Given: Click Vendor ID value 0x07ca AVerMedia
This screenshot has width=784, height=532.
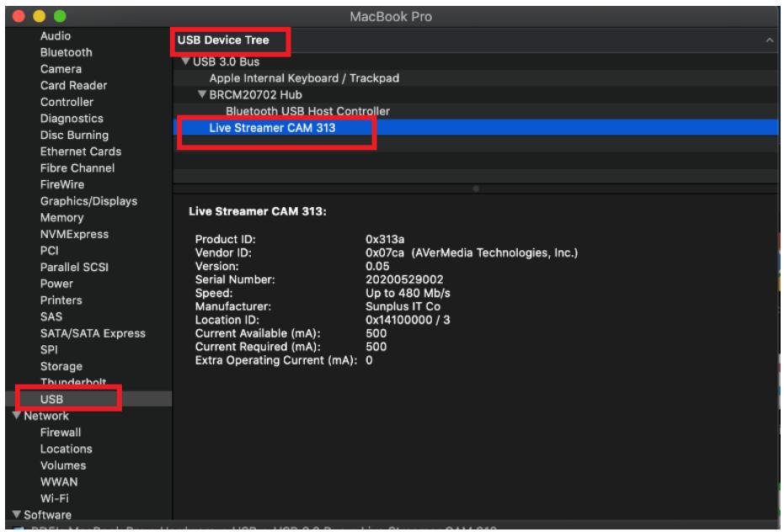Looking at the screenshot, I should (x=471, y=253).
